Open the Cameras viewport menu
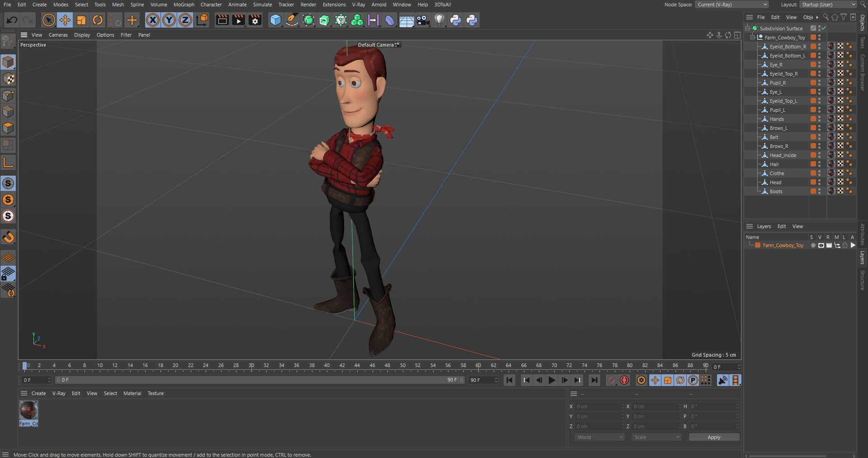This screenshot has height=458, width=868. point(58,35)
